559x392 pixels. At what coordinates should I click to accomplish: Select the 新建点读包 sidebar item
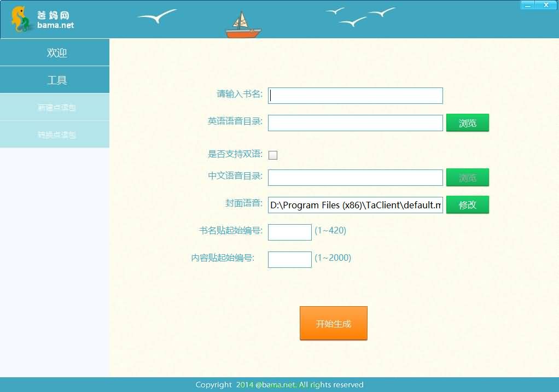click(55, 107)
